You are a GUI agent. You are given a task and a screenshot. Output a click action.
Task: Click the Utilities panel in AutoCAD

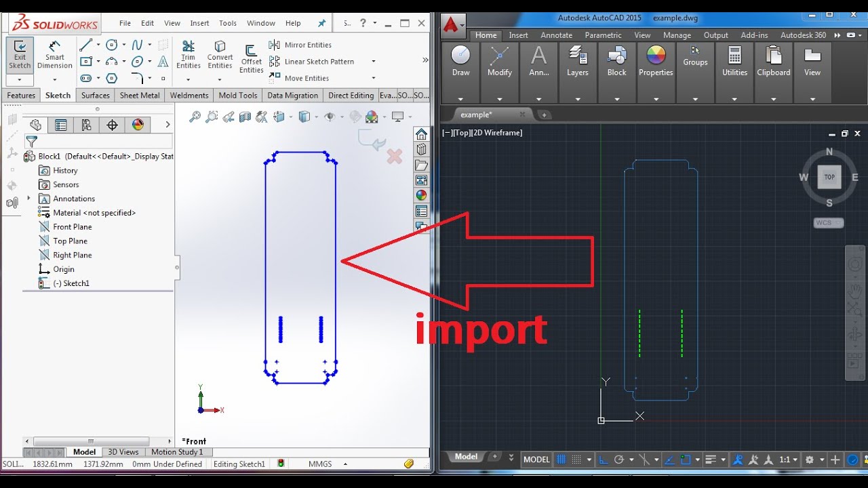[734, 62]
